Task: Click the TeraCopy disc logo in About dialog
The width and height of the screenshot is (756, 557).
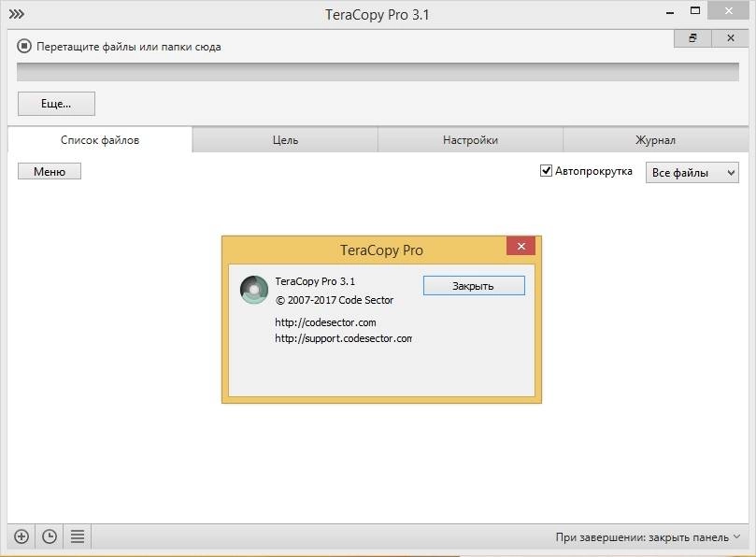Action: [x=254, y=290]
